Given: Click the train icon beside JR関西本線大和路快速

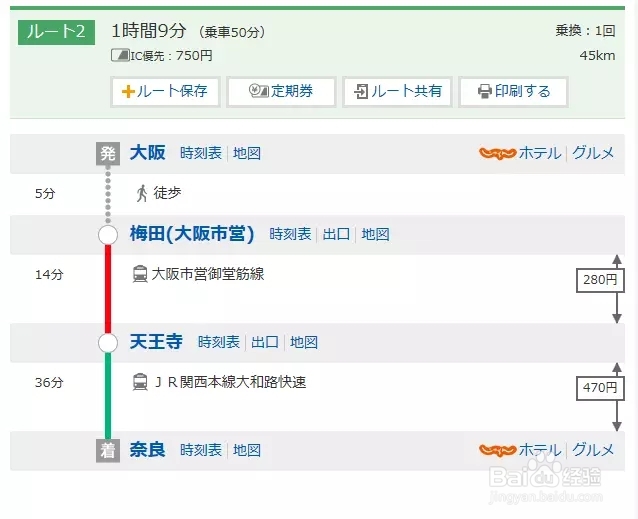Looking at the screenshot, I should [140, 381].
